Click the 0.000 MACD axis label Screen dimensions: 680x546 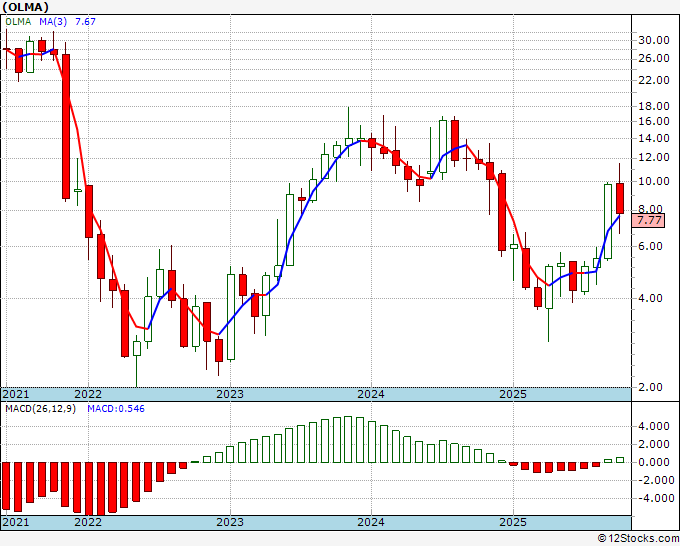point(654,462)
